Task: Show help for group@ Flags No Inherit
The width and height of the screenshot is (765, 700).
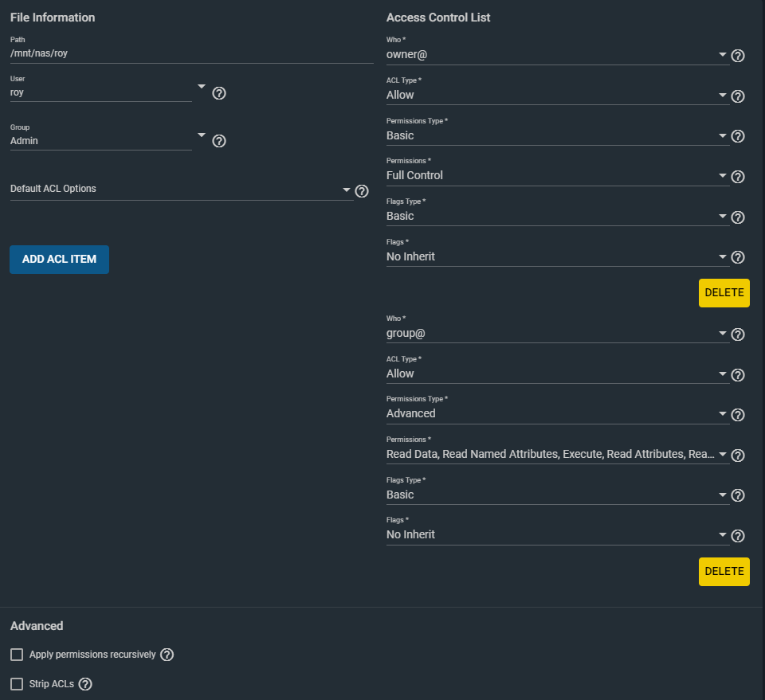Action: (738, 536)
